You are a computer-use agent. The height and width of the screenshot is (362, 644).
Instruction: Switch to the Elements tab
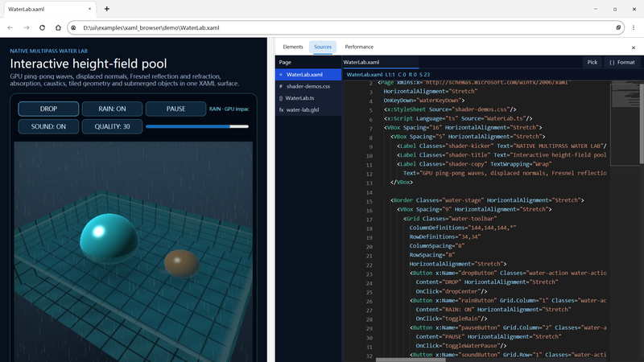(x=293, y=47)
